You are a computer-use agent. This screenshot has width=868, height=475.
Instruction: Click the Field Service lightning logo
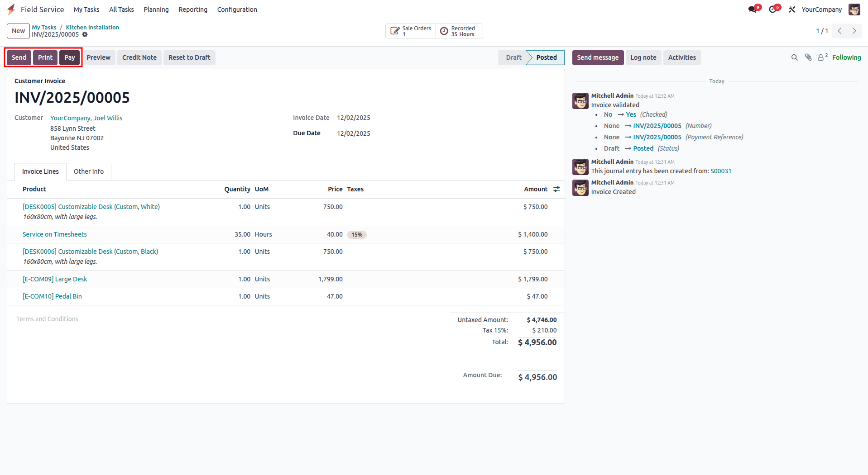pos(11,9)
